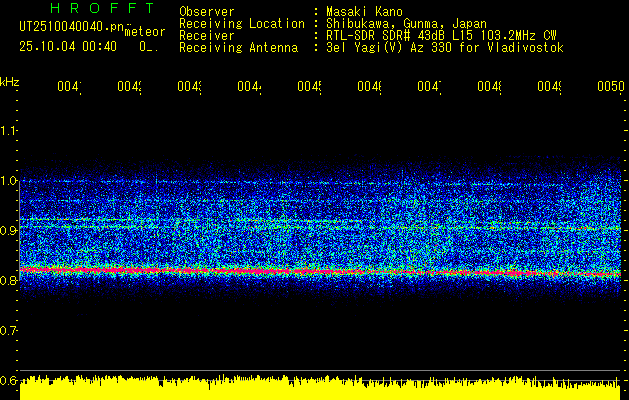The image size is (629, 400).
Task: Click the 3el Yagi antenna description
Action: [444, 47]
